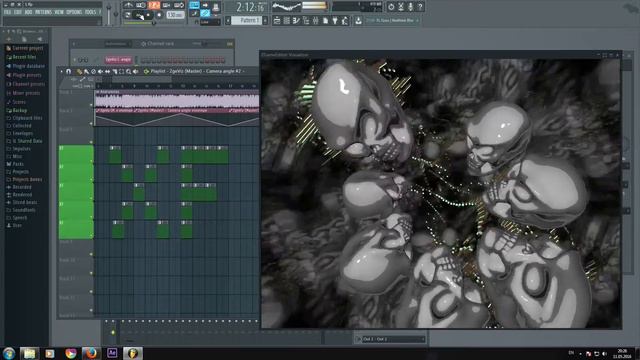Select the playlist Slice tool
The width and height of the screenshot is (640, 360).
tap(115, 71)
